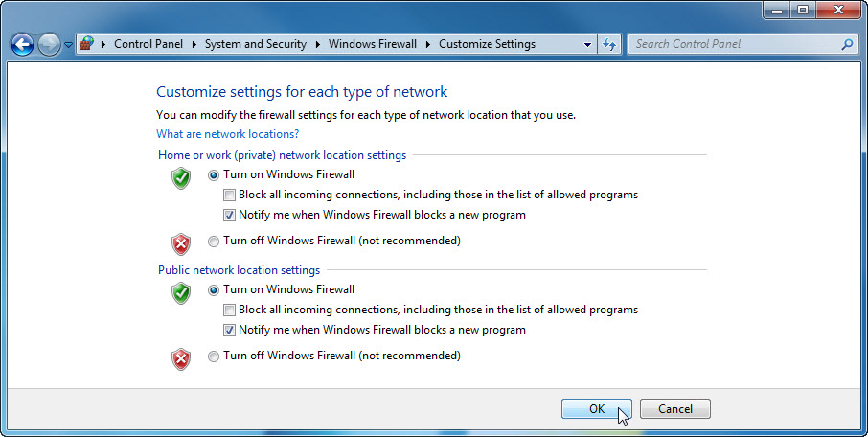Click green shield icon under private network settings

click(181, 178)
